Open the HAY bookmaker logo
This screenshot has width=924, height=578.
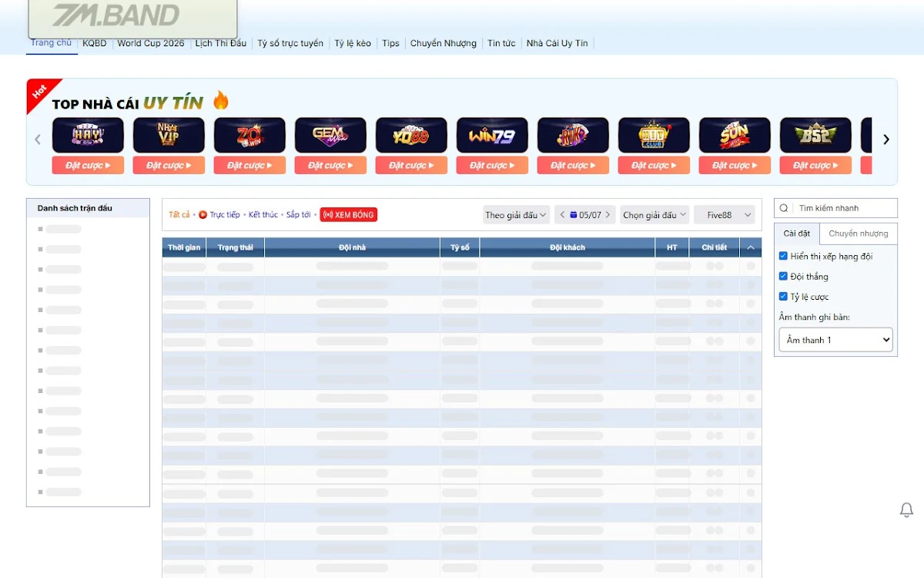88,136
